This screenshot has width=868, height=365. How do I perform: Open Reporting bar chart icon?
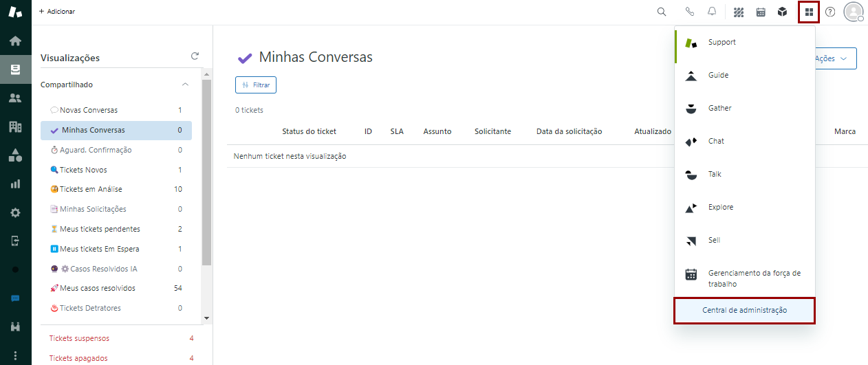(15, 184)
